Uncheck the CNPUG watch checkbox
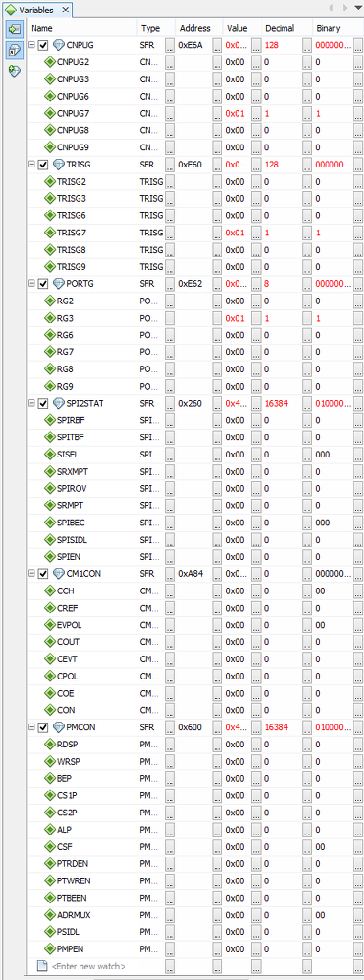This screenshot has width=364, height=980. click(x=43, y=45)
